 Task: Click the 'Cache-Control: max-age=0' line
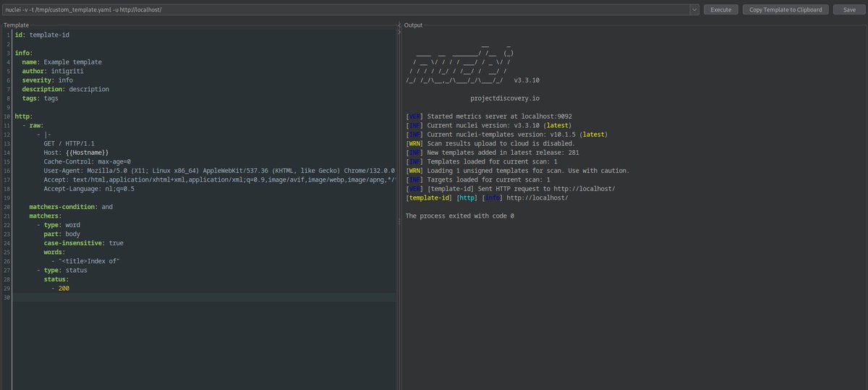point(87,161)
